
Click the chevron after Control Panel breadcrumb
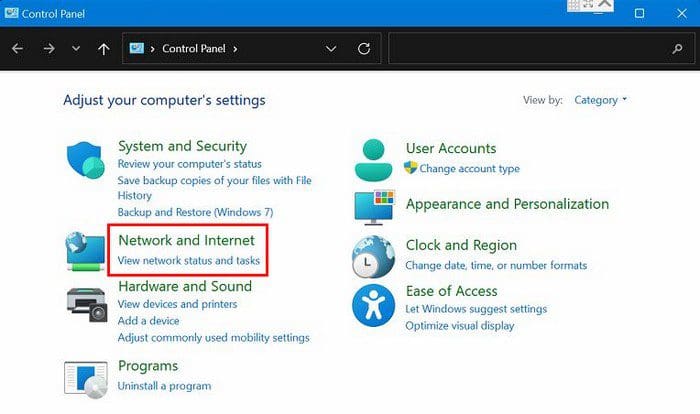[x=235, y=49]
